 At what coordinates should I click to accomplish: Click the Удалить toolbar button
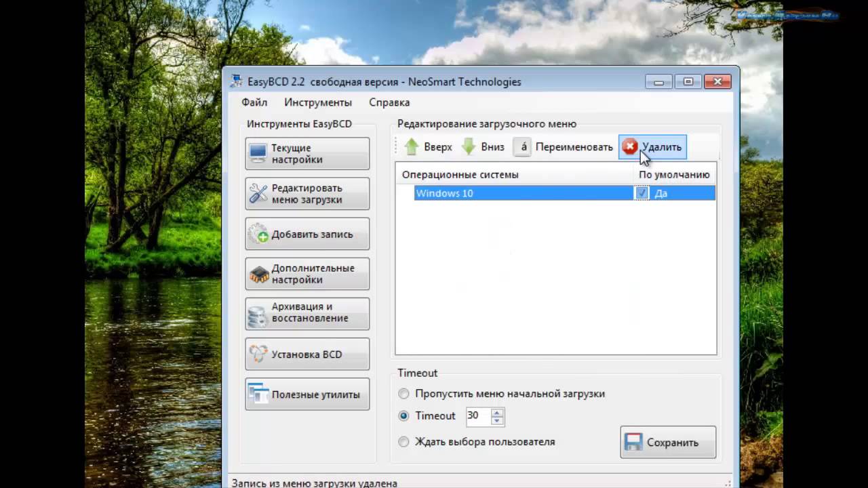pos(652,147)
